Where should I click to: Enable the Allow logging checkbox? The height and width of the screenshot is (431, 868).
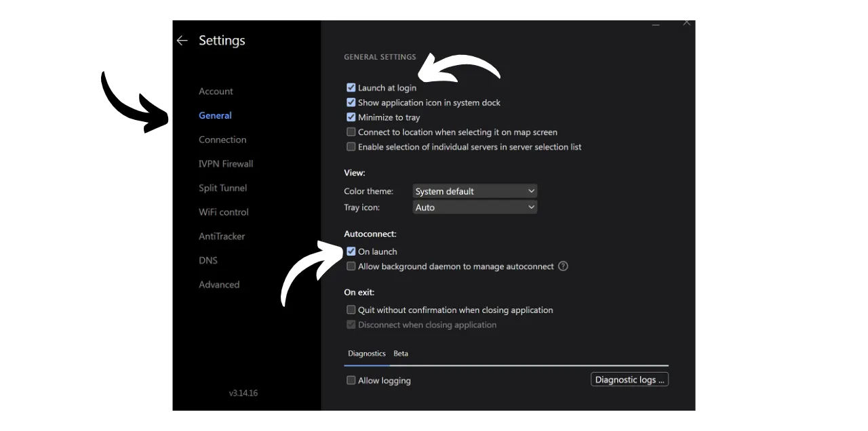click(351, 380)
